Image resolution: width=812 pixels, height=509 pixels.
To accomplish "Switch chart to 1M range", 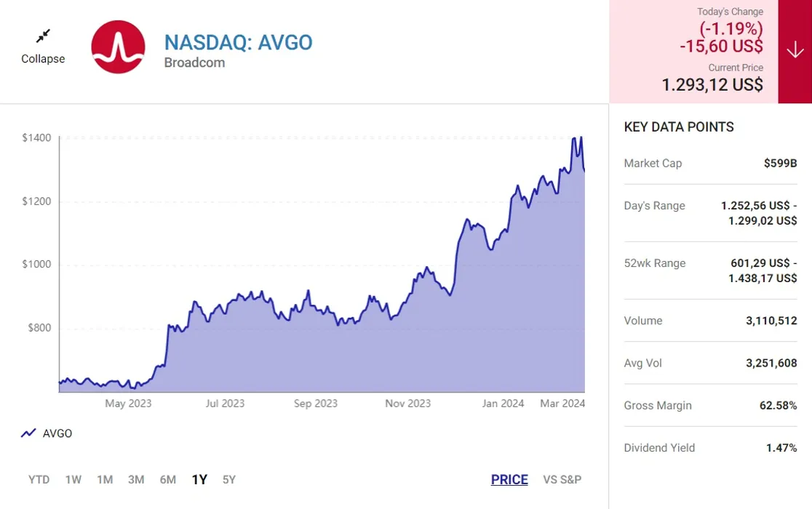I will [x=105, y=480].
